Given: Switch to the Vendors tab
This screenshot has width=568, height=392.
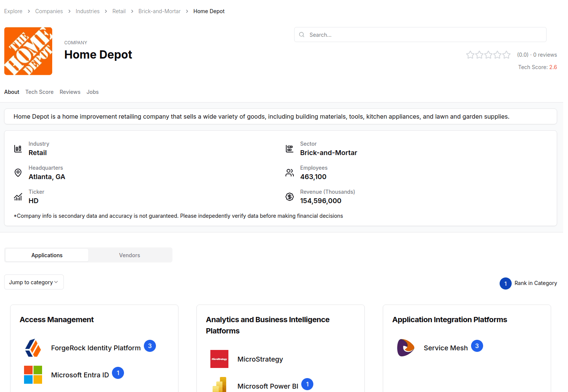Looking at the screenshot, I should [x=130, y=255].
